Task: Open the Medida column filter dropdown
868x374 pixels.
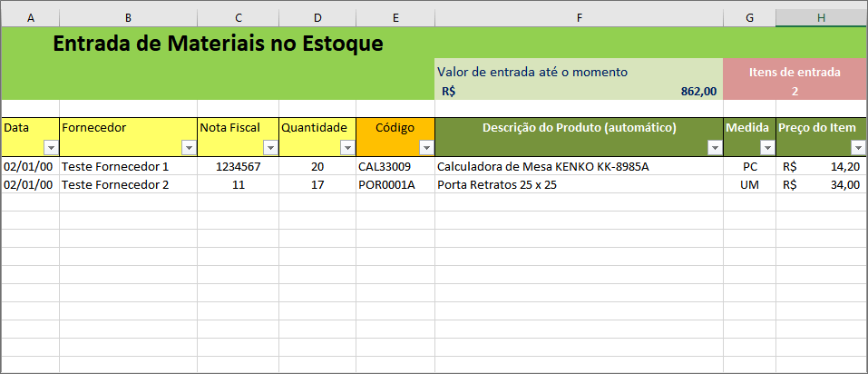Action: (x=767, y=148)
